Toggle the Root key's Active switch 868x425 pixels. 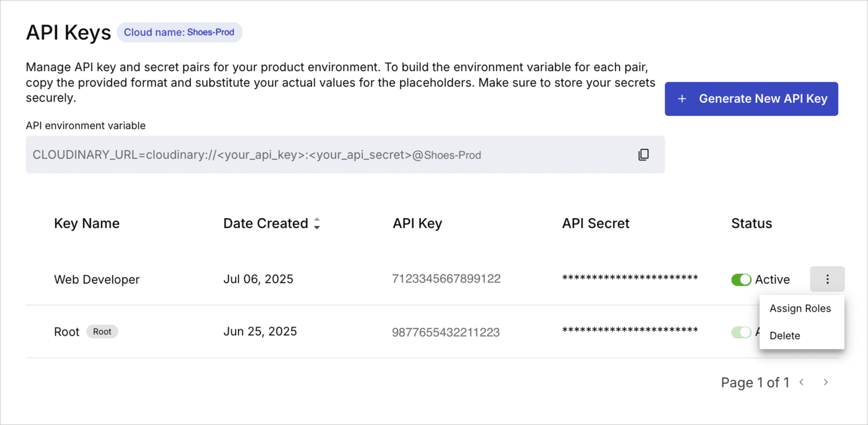pyautogui.click(x=741, y=332)
